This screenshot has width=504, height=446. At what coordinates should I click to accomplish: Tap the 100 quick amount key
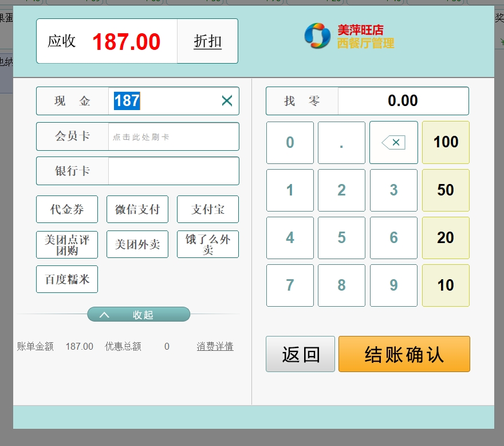point(446,143)
